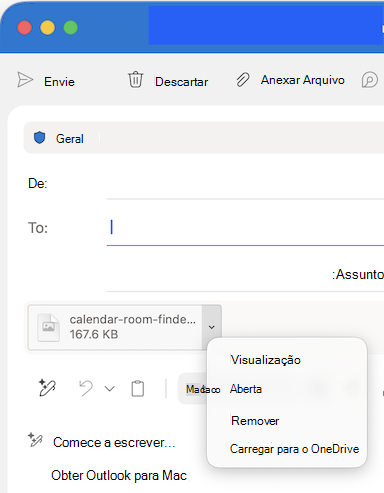Select Remover from the attachment menu
The image size is (384, 493).
[x=255, y=421]
